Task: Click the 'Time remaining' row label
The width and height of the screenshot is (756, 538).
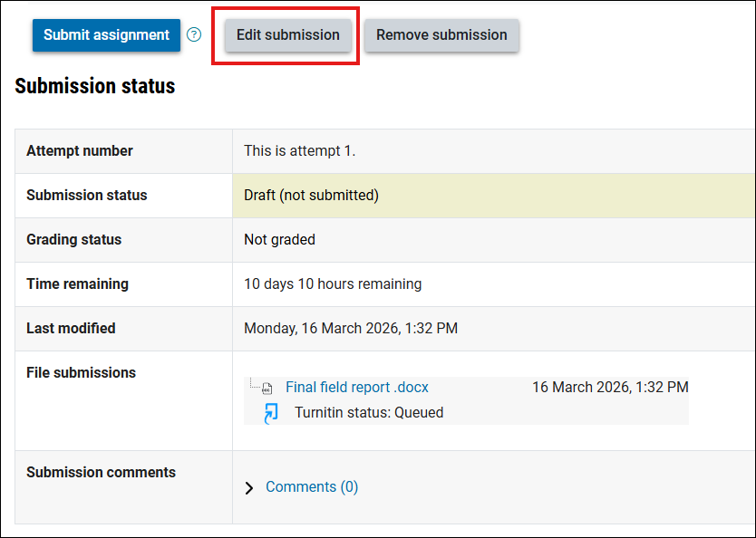Action: pos(77,284)
